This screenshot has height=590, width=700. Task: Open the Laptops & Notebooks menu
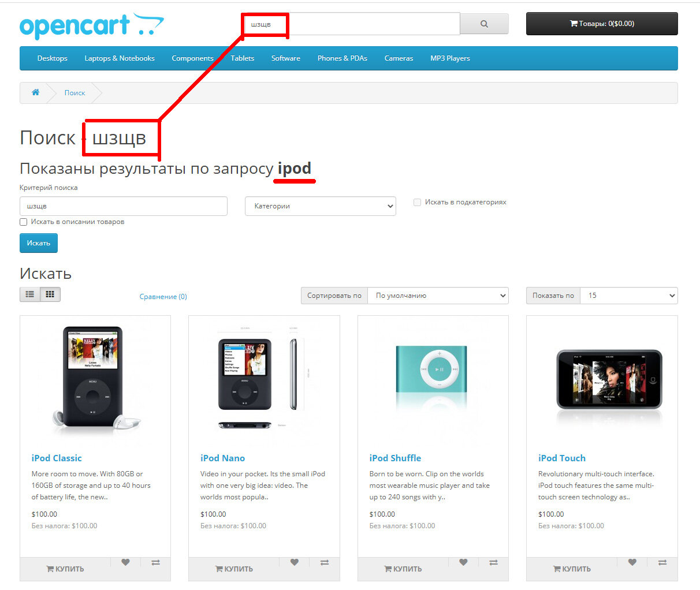(x=120, y=58)
